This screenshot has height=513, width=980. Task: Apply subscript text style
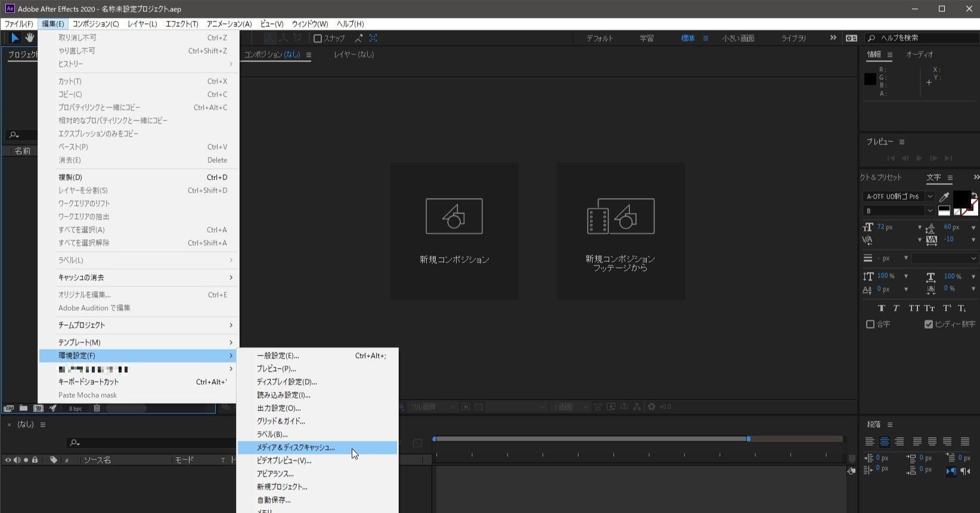click(x=962, y=308)
